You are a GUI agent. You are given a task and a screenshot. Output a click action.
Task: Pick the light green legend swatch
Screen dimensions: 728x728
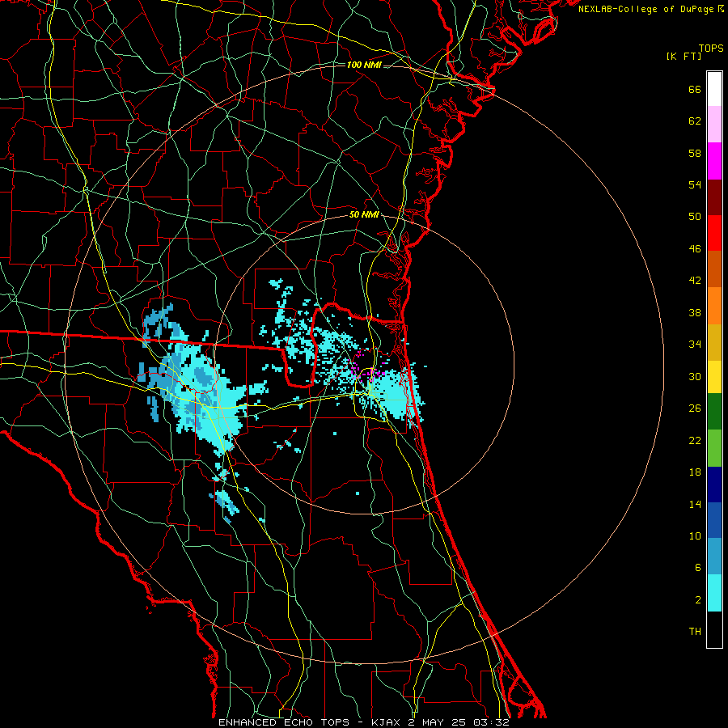point(714,448)
